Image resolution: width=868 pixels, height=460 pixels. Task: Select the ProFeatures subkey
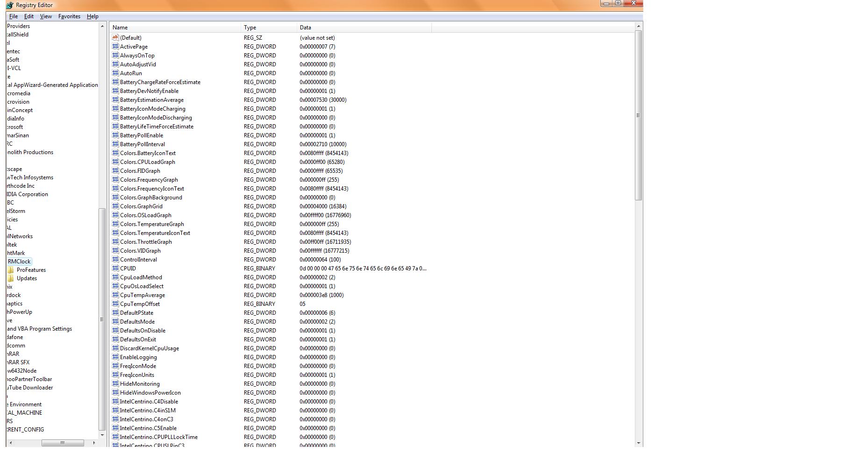(x=31, y=270)
